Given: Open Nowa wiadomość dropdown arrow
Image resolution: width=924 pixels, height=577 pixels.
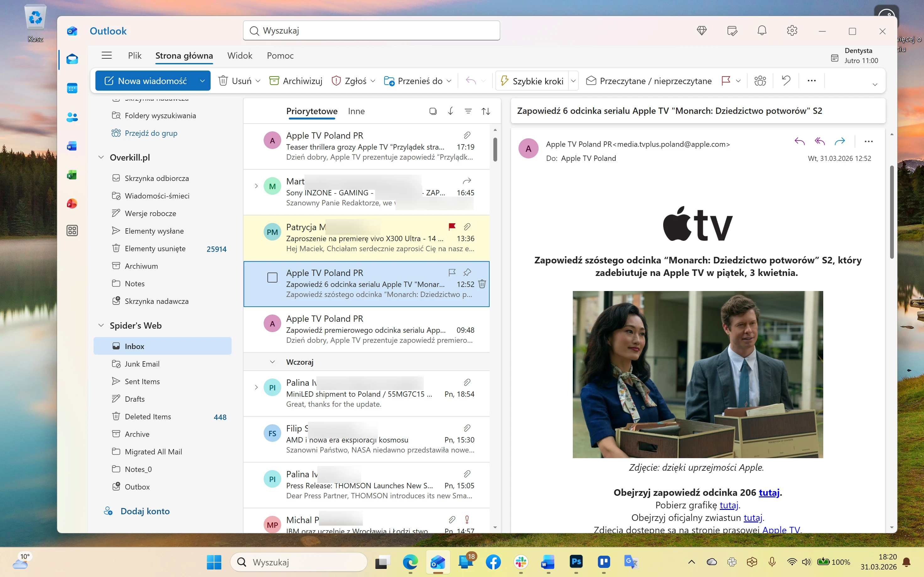Looking at the screenshot, I should (x=202, y=81).
